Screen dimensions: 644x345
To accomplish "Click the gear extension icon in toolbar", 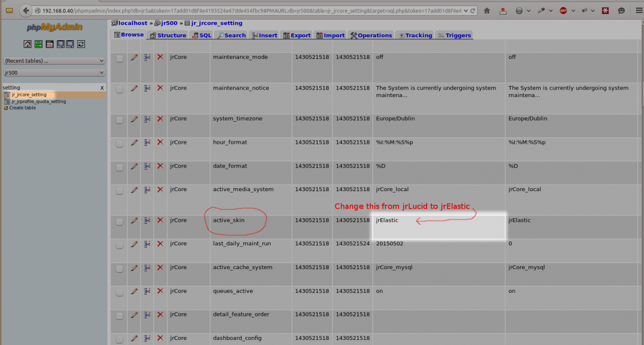I will tap(520, 11).
